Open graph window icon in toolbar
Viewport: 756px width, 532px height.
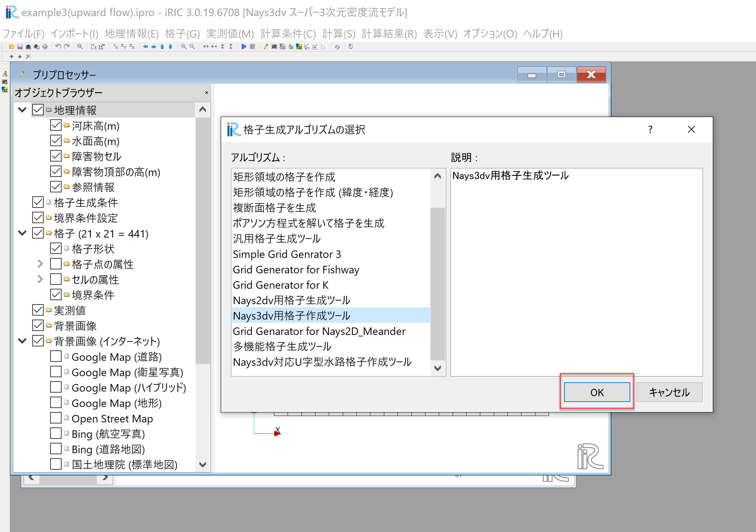307,47
